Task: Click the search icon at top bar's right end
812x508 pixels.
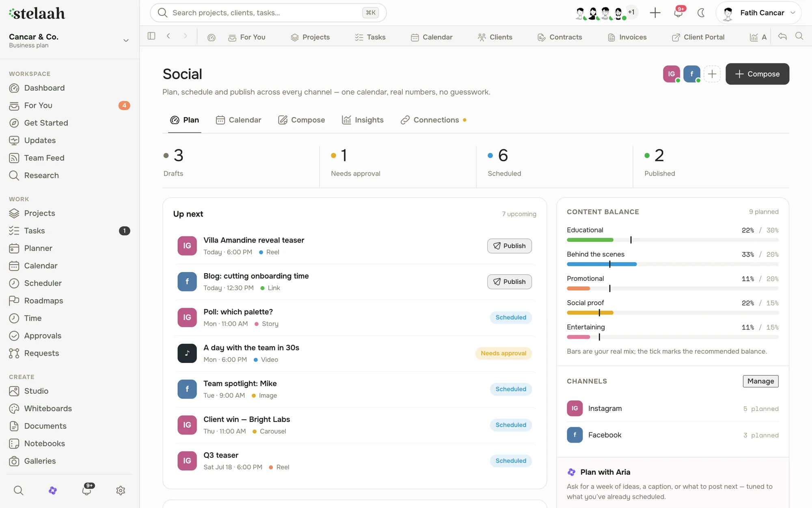Action: point(799,36)
